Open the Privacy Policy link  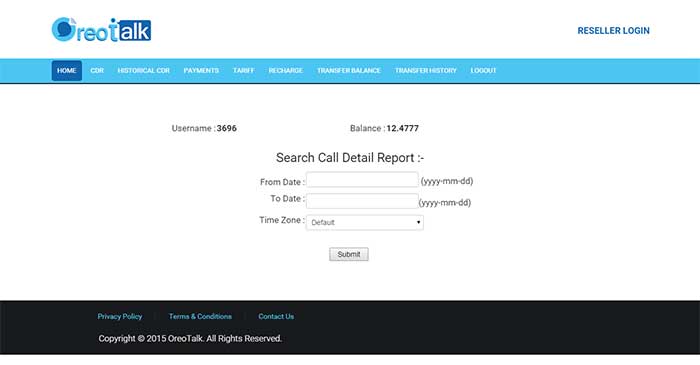coord(120,316)
